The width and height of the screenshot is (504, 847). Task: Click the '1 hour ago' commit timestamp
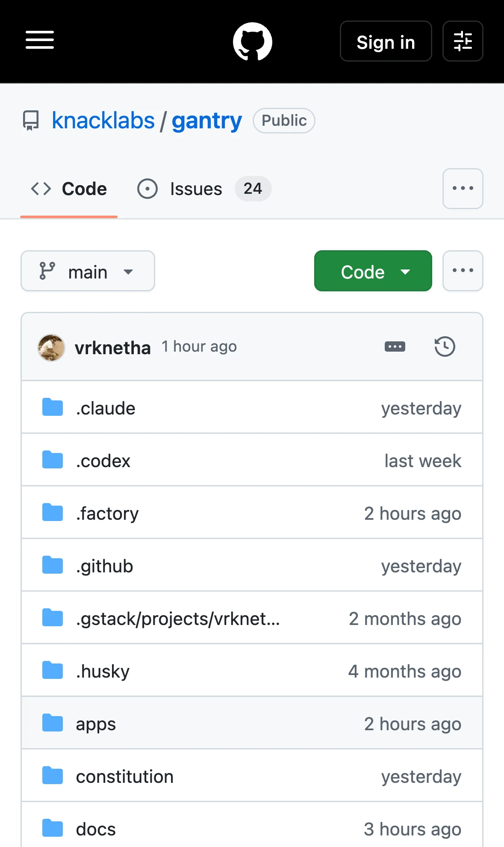pos(199,347)
